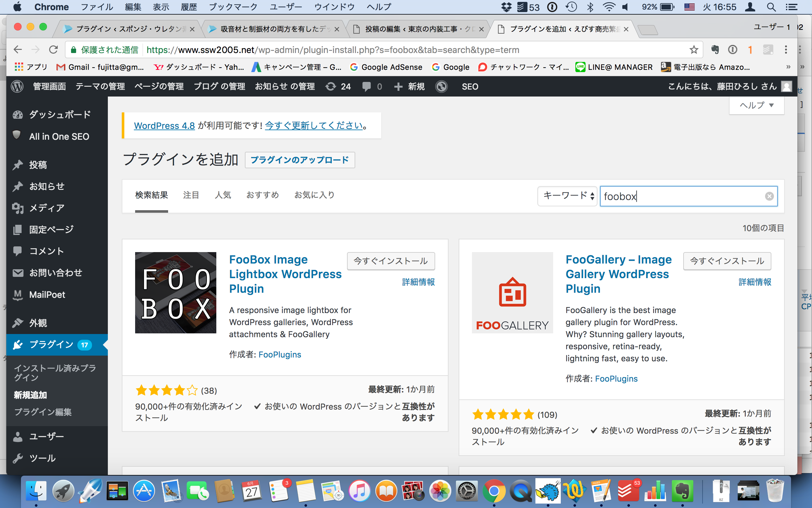Image resolution: width=812 pixels, height=508 pixels.
Task: Select the 検索結果 tab
Action: point(151,195)
